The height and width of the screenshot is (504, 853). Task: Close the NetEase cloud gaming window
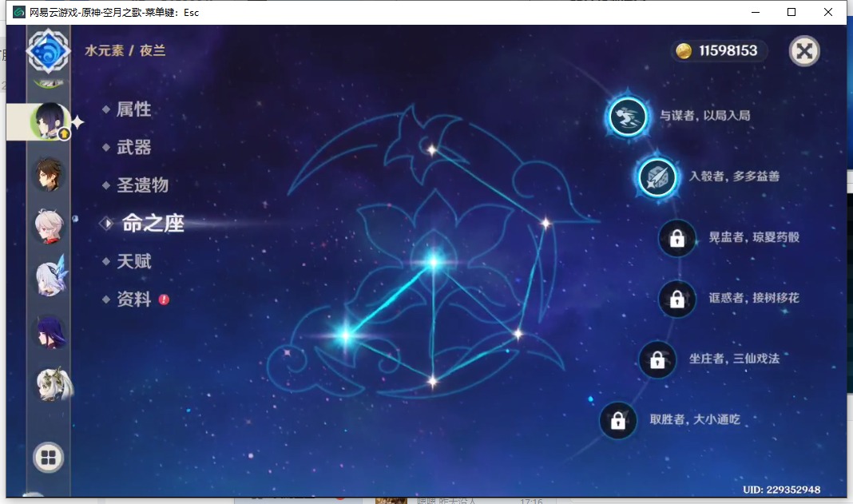click(x=828, y=12)
